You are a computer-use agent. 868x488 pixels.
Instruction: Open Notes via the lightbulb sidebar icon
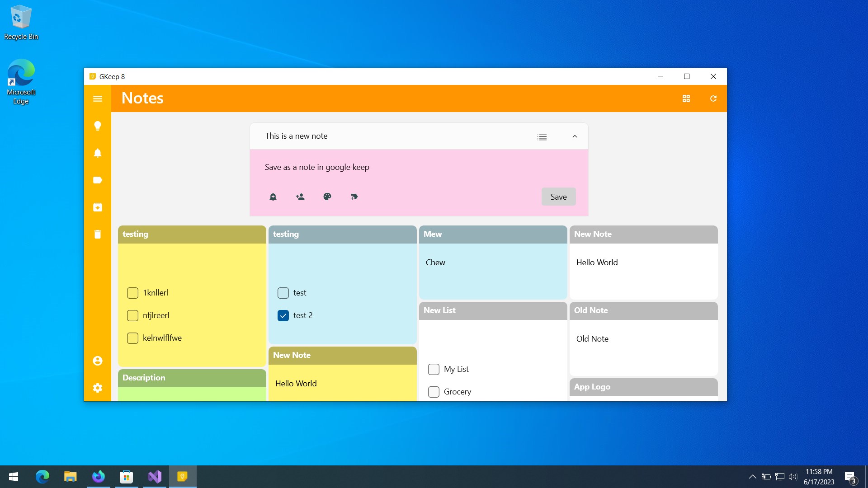pyautogui.click(x=98, y=126)
